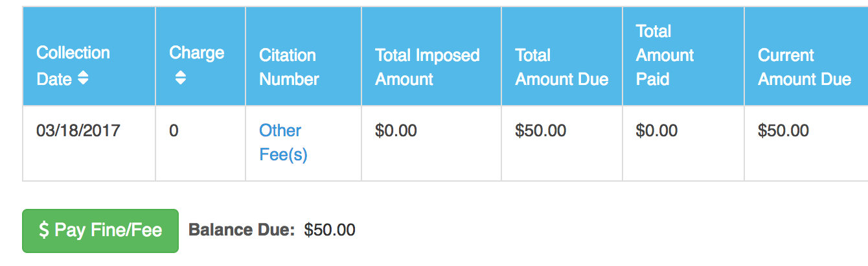Image resolution: width=868 pixels, height=266 pixels.
Task: Click the Current Amount Due column header
Action: (806, 56)
